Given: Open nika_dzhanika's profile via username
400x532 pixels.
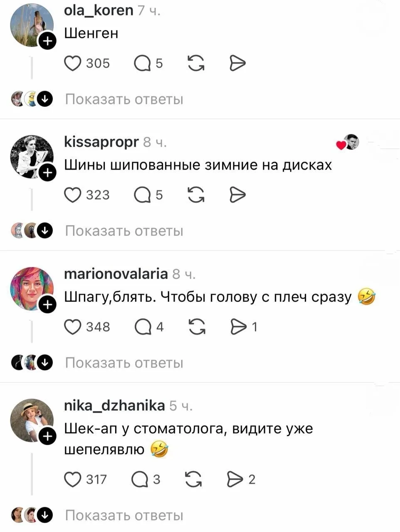Looking at the screenshot, I should [x=114, y=405].
